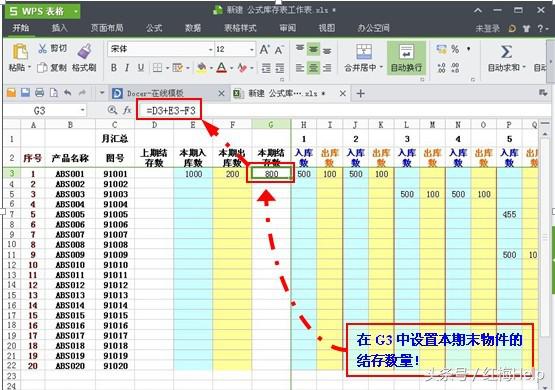Click the decrease font size icon
This screenshot has width=555, height=390.
click(279, 50)
